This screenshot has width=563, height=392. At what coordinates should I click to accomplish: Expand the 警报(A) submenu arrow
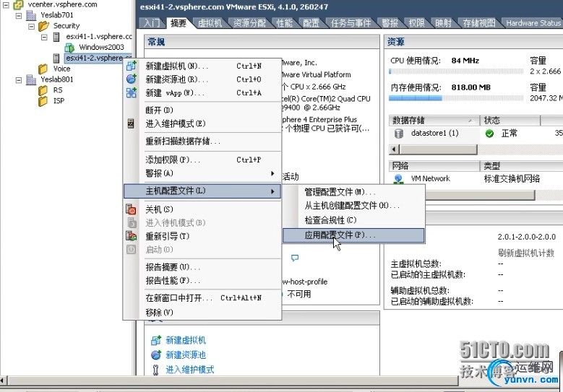point(272,173)
